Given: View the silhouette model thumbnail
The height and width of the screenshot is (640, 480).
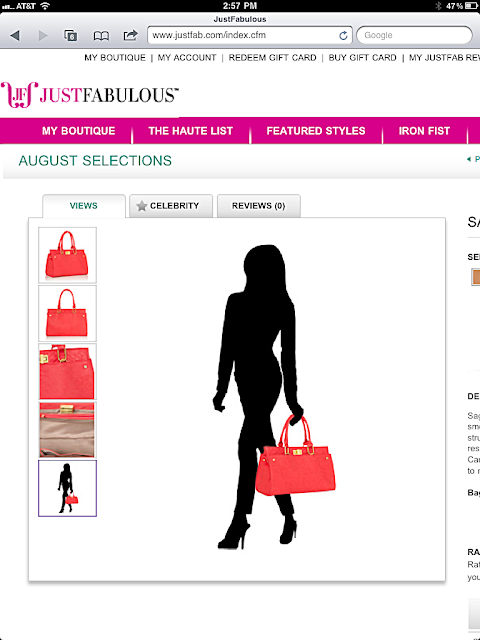Looking at the screenshot, I should pyautogui.click(x=67, y=488).
